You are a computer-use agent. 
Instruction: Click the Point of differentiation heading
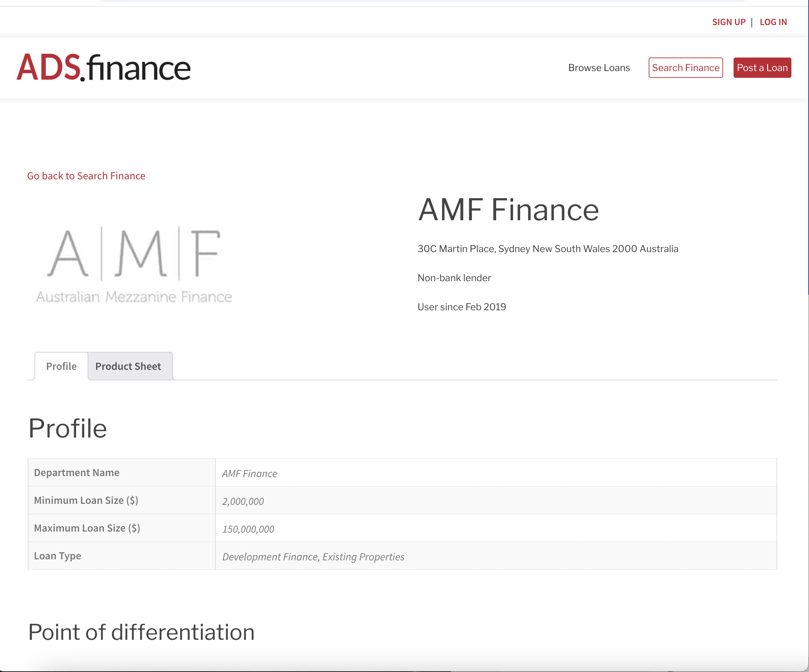(141, 632)
